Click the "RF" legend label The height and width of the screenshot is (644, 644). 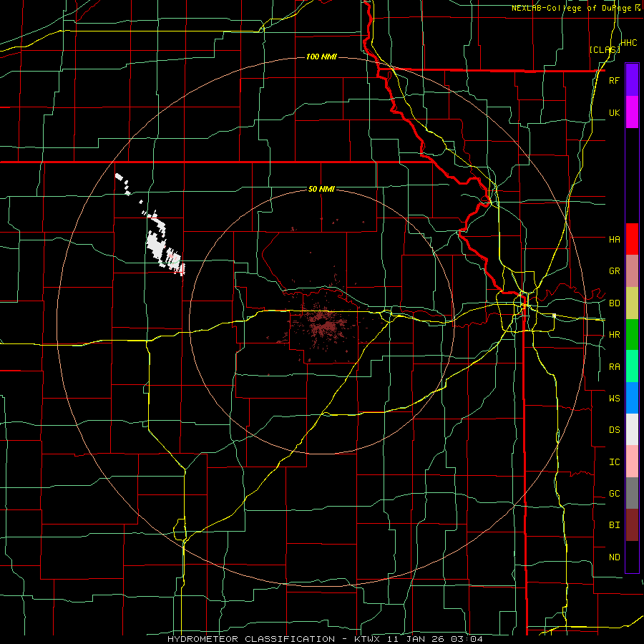(614, 81)
